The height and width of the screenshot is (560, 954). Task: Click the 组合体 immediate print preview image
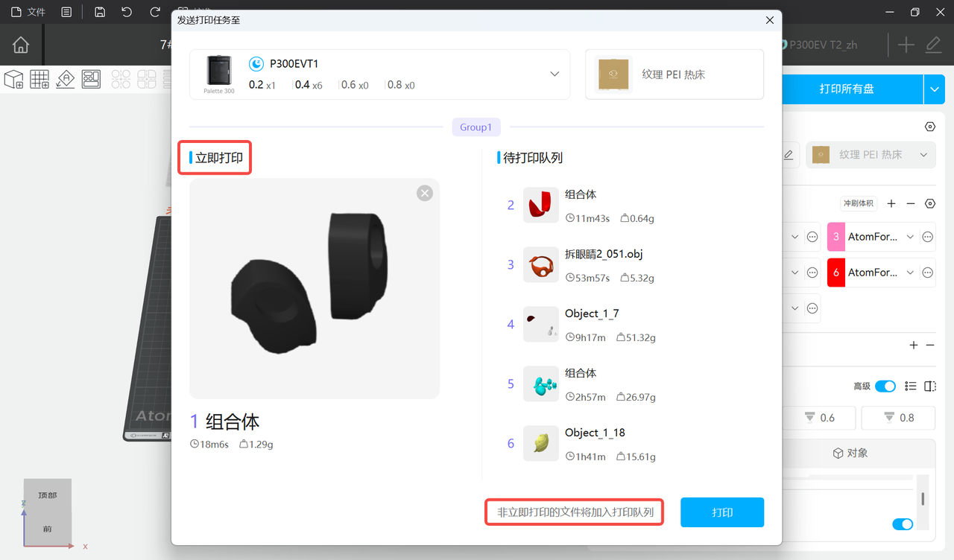click(315, 289)
